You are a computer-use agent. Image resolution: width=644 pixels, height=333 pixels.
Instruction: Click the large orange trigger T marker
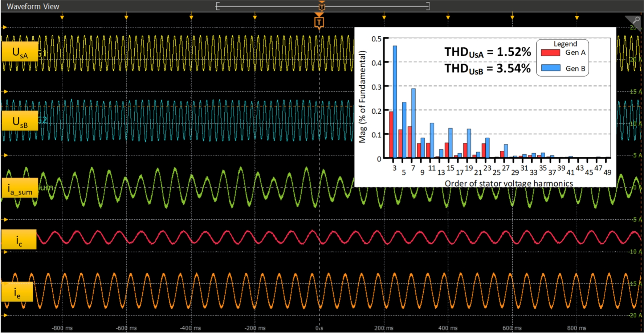point(319,23)
